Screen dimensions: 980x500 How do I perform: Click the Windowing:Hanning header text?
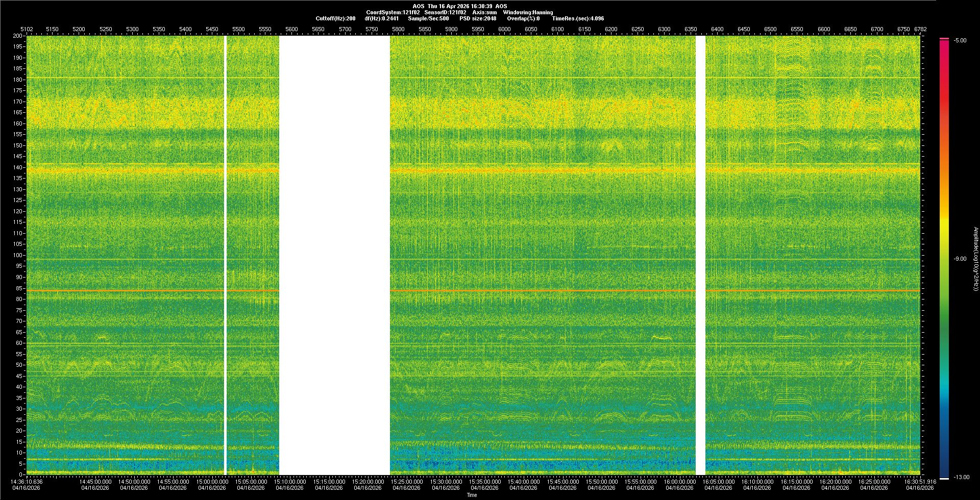528,12
